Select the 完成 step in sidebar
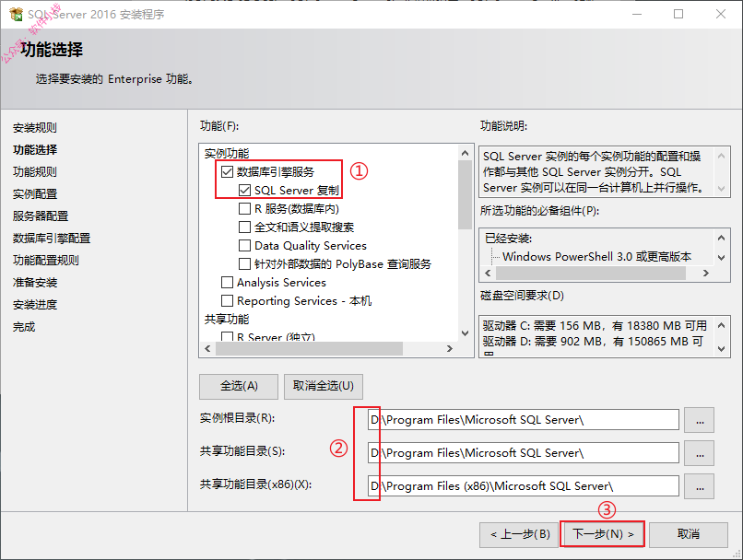 [24, 327]
